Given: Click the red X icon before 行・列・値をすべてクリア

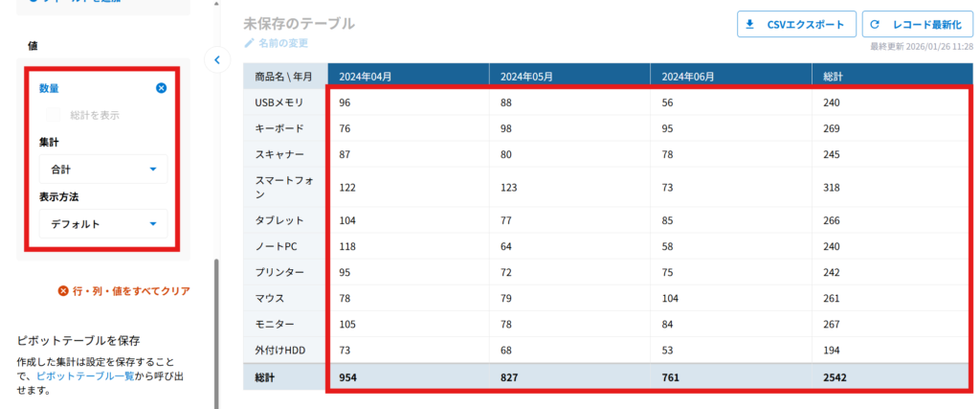Looking at the screenshot, I should click(63, 291).
